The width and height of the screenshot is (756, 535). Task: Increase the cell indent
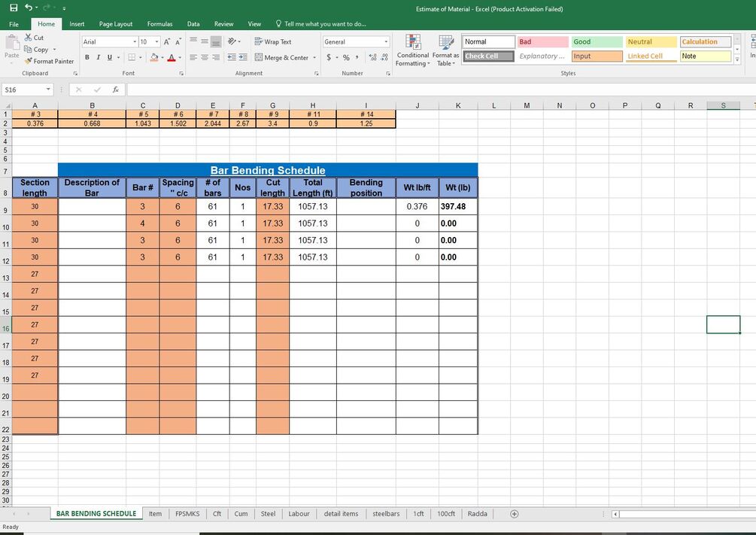[243, 57]
